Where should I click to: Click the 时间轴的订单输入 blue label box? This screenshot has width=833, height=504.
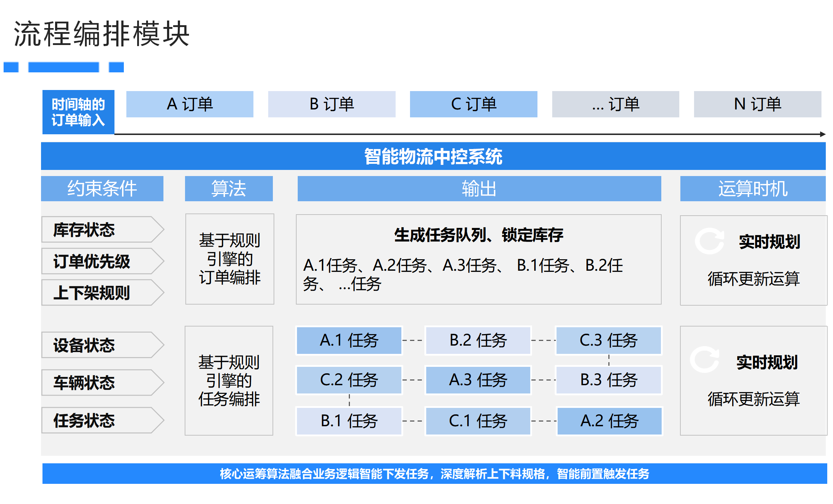[x=78, y=112]
